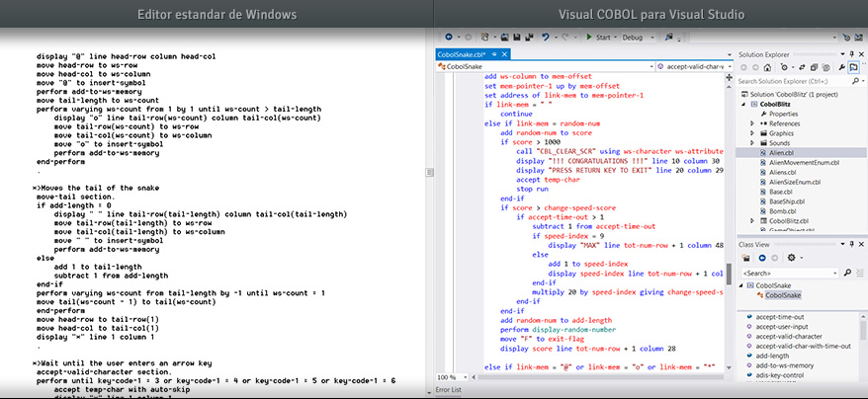
Task: Click New Folder icon in Class View toolbar
Action: coord(745,258)
